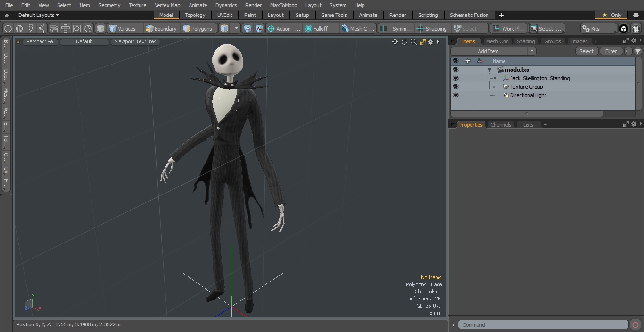This screenshot has width=644, height=332.
Task: Click the command record circle icon
Action: (635, 325)
